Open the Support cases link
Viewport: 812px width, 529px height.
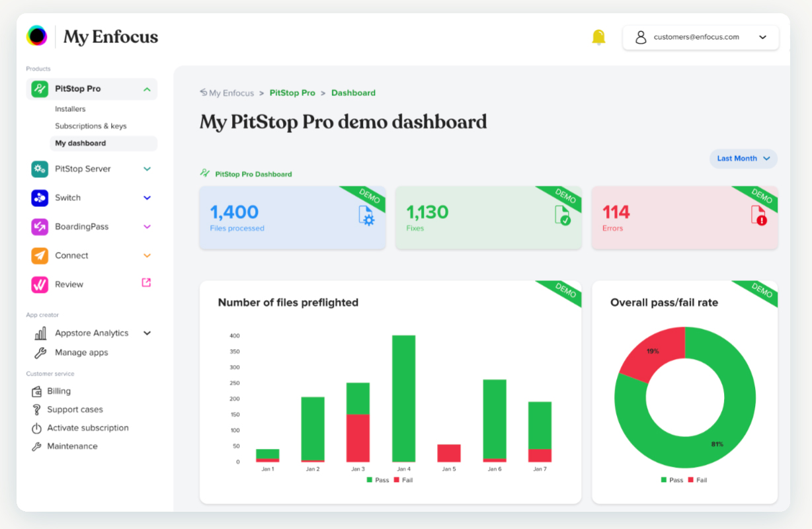click(75, 410)
